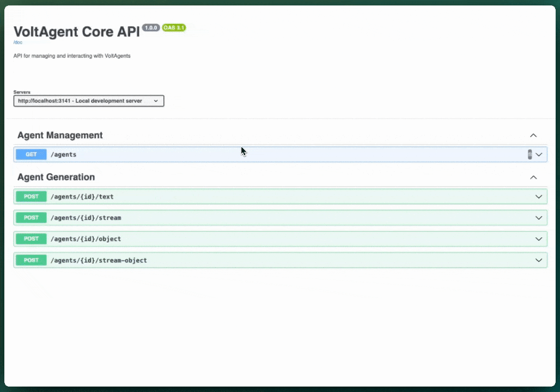Click the Agent Management heading

(60, 136)
